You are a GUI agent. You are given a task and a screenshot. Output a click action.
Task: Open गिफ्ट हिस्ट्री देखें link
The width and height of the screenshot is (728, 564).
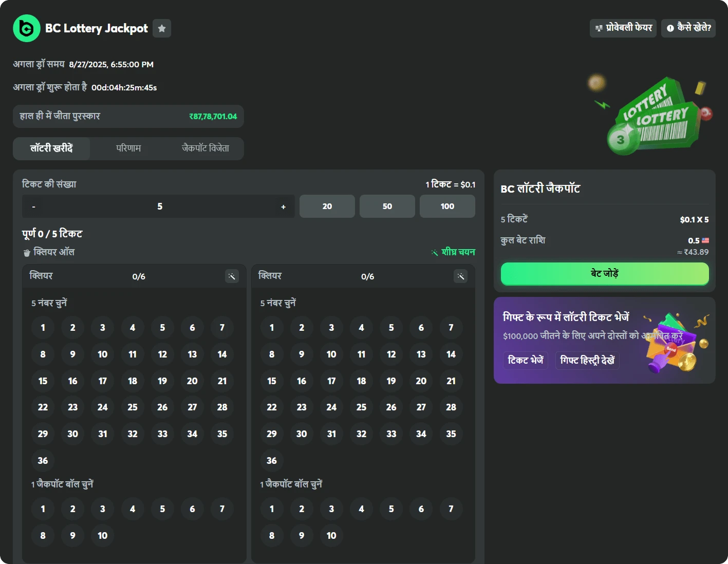click(587, 360)
